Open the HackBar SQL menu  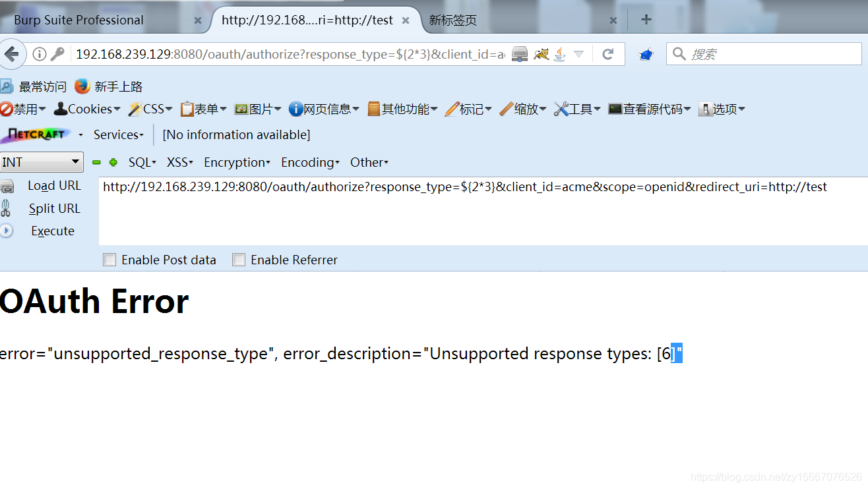[142, 162]
